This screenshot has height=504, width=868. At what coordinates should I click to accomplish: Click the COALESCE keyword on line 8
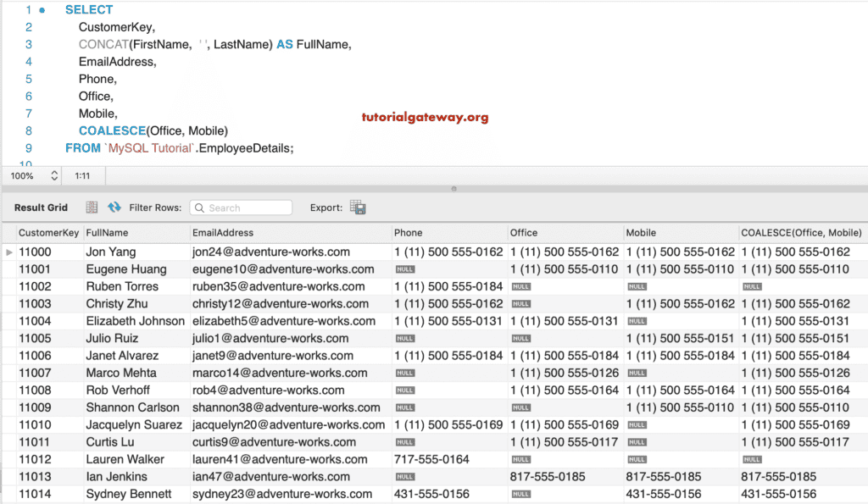pos(111,130)
